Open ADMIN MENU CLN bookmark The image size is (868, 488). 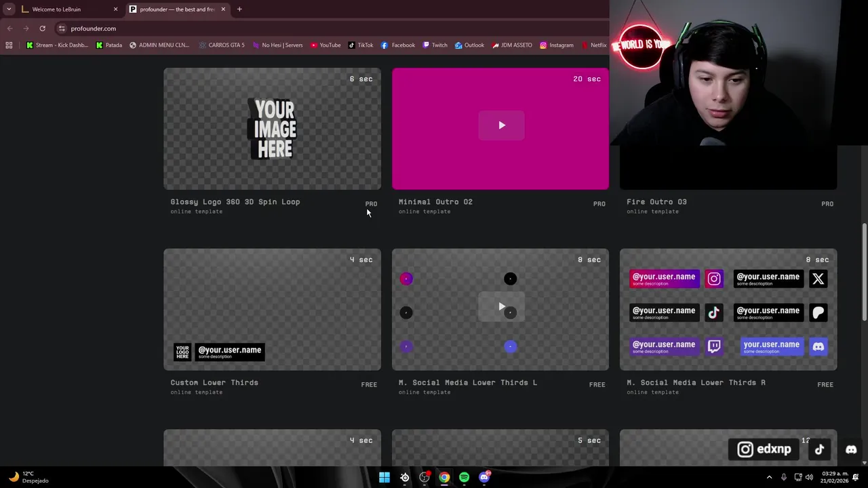pos(159,45)
